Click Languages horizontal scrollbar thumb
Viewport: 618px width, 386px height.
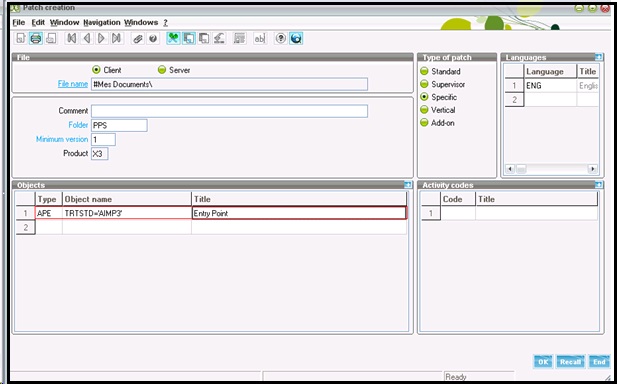coord(521,169)
